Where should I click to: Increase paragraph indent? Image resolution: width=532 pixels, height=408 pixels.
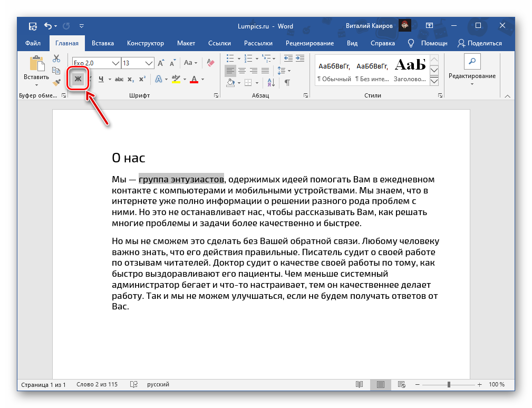[300, 59]
